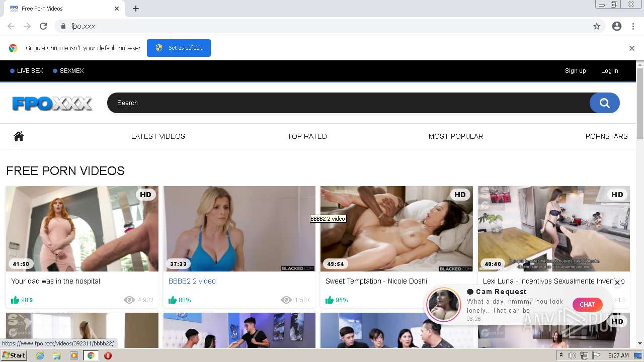Open the Windows Start menu
The width and height of the screenshot is (644, 362).
(14, 355)
